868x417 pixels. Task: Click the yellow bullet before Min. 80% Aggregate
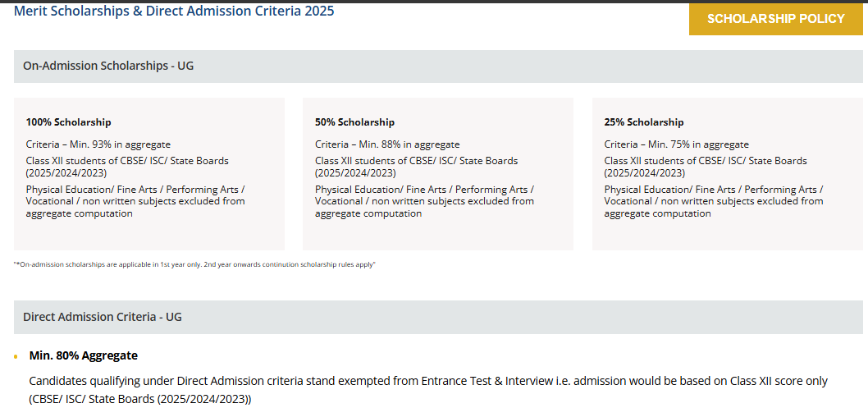[16, 356]
